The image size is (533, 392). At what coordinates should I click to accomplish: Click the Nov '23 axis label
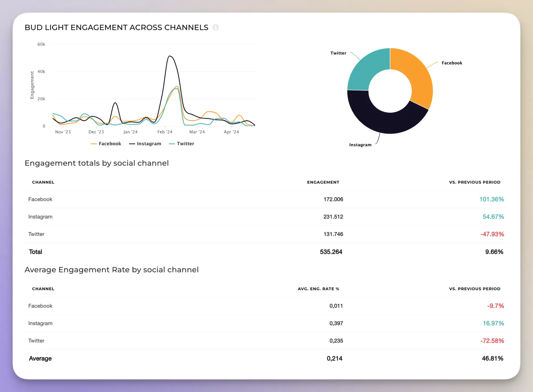[63, 132]
